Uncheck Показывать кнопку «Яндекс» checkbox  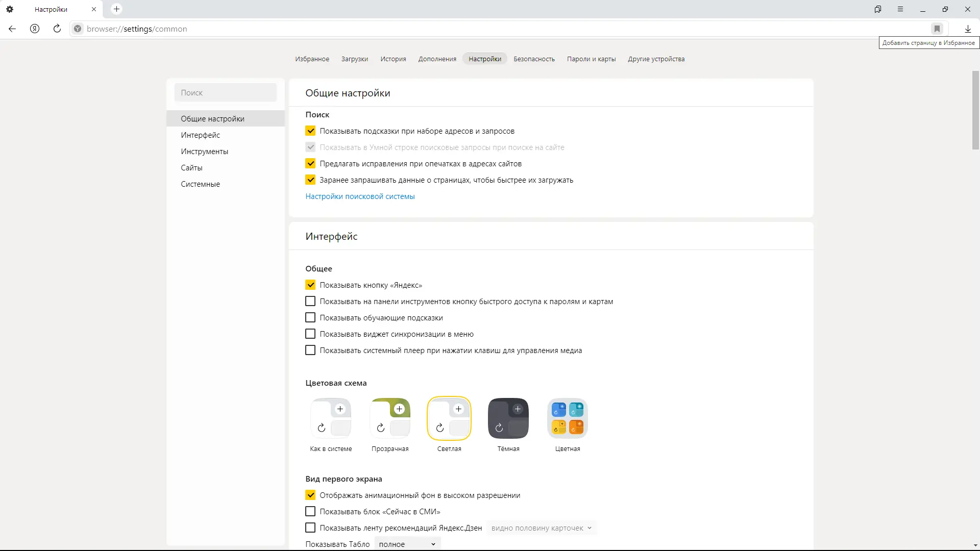click(x=310, y=285)
